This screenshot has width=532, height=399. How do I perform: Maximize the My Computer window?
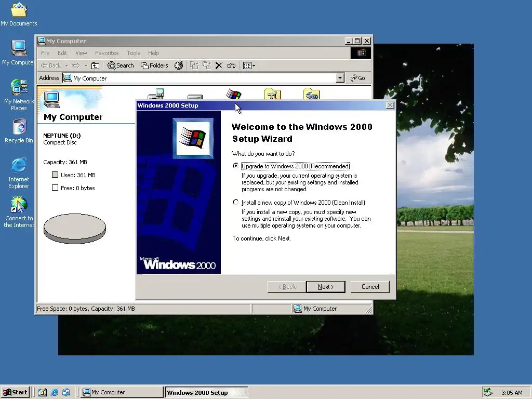[x=357, y=41]
